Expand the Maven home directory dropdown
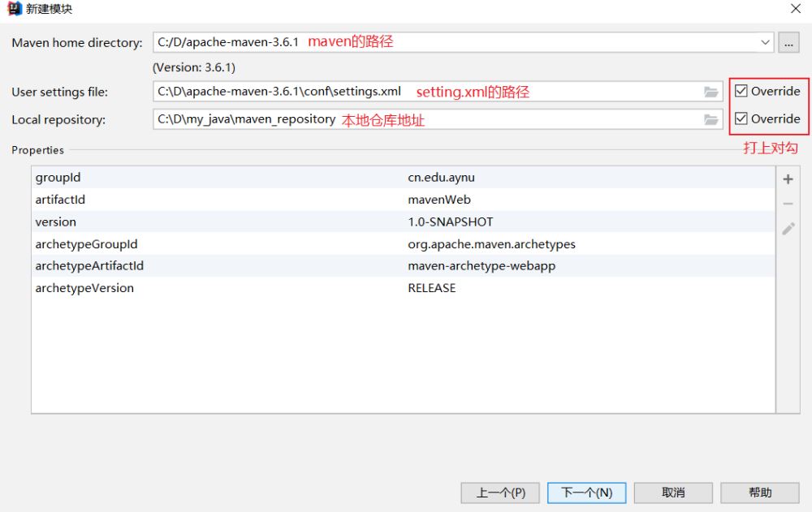The image size is (812, 512). click(765, 42)
